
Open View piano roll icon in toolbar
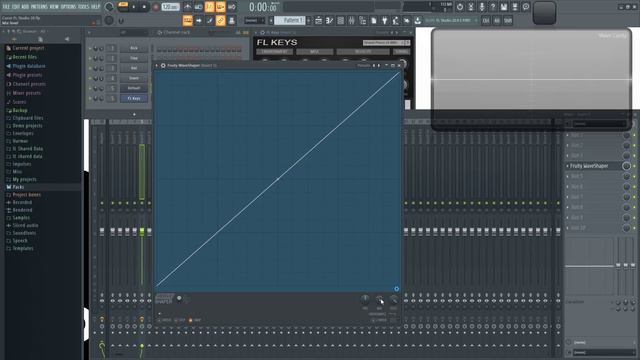[x=329, y=20]
